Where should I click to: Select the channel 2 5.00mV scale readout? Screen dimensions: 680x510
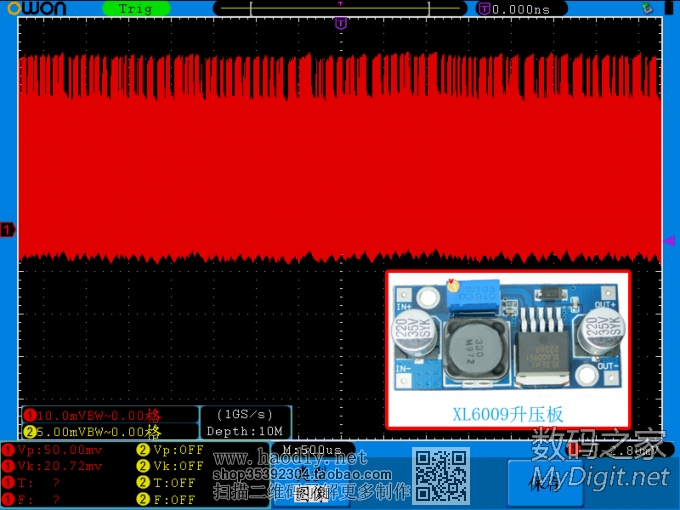point(92,432)
